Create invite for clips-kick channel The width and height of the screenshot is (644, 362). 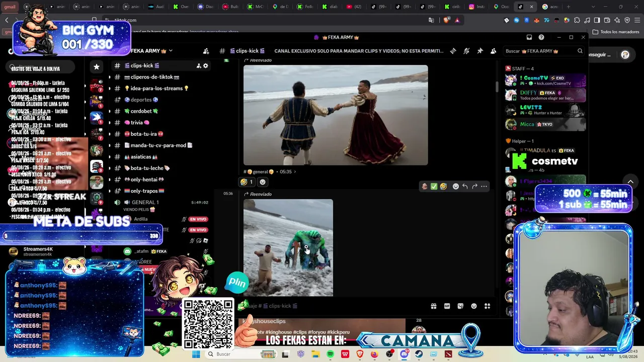(x=199, y=66)
